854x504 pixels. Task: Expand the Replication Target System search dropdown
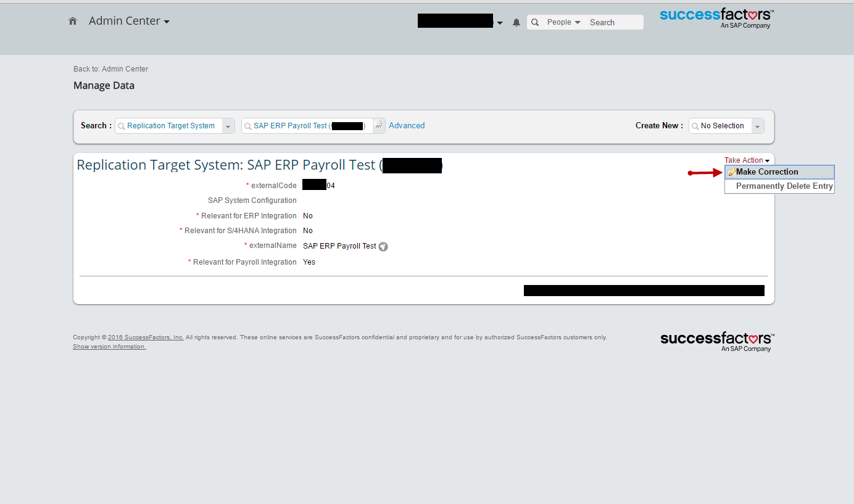point(228,126)
